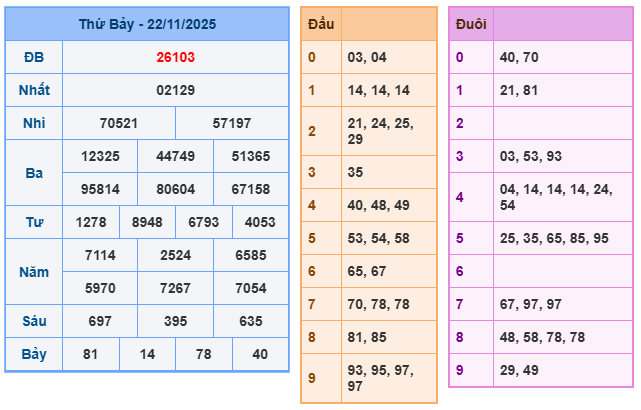Click second prize number 57197
641x410 pixels.
(232, 123)
